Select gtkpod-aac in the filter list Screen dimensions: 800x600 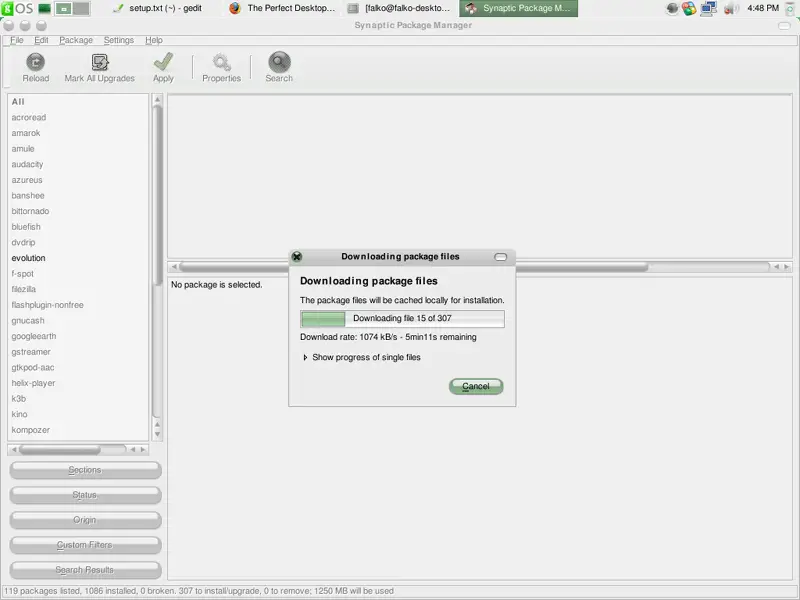[78, 367]
